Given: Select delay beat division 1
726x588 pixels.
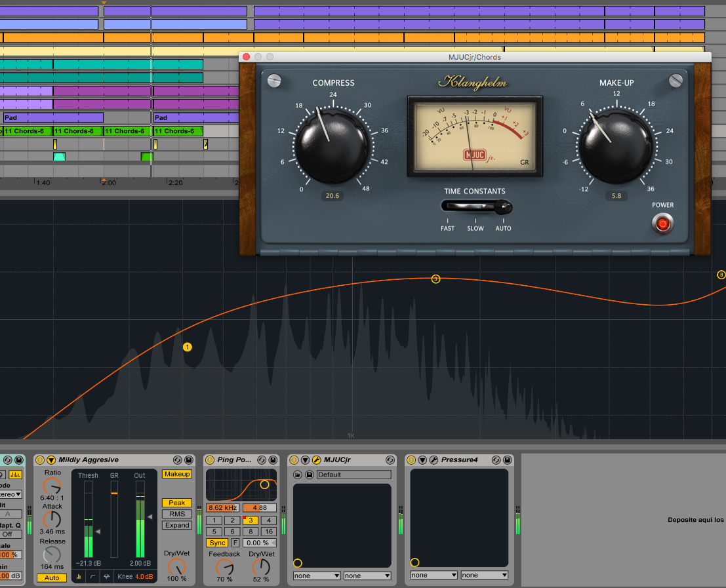Looking at the screenshot, I should coord(214,520).
